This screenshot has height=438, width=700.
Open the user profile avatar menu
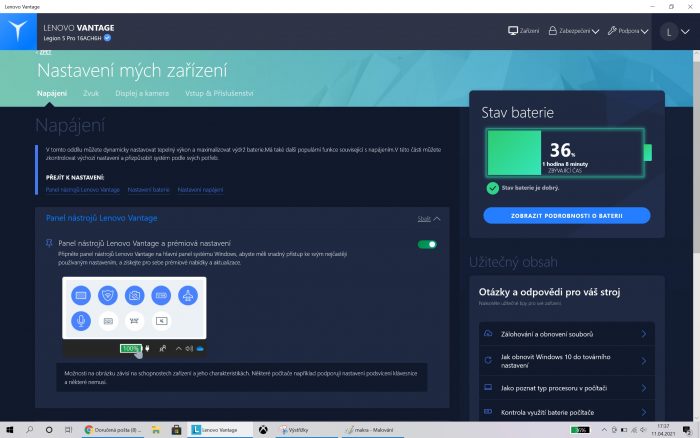[669, 31]
